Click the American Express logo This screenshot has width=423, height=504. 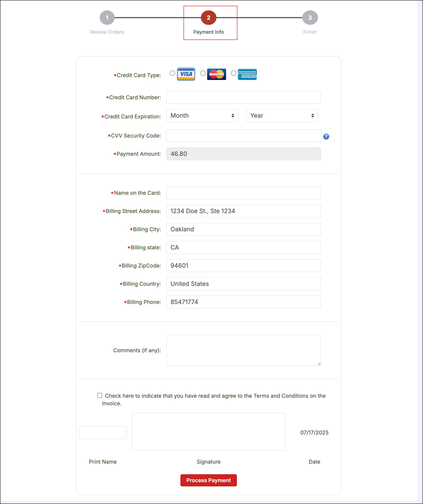click(x=247, y=74)
